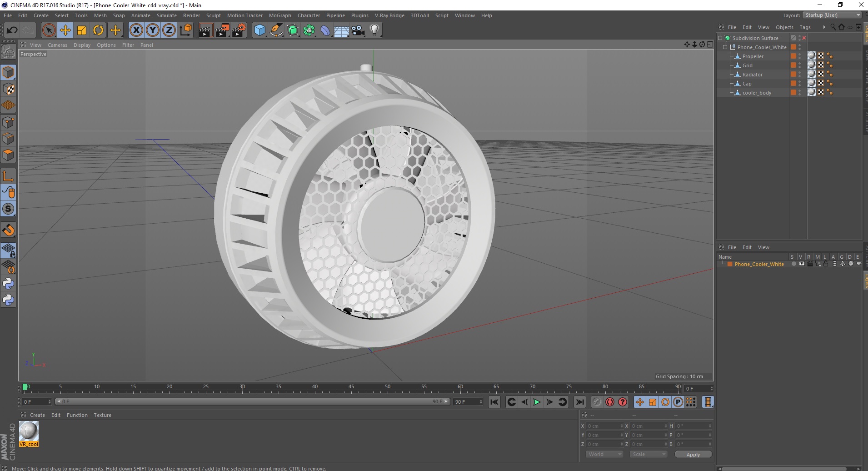Play animation forward
Viewport: 868px width, 471px height.
[x=537, y=402]
